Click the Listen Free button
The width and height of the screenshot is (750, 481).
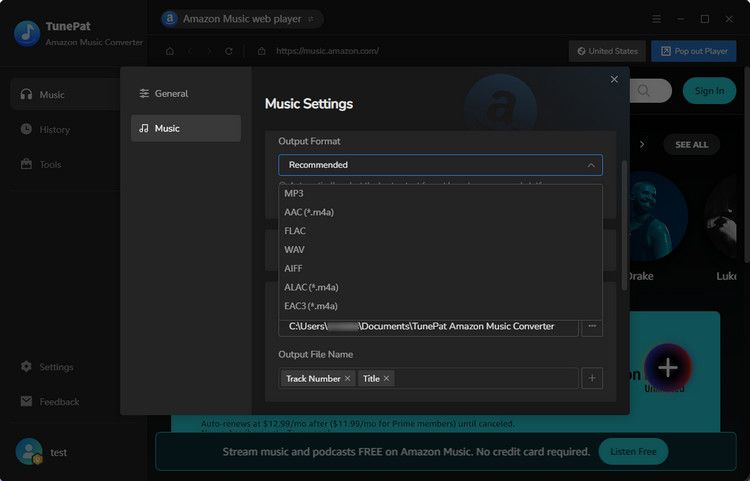point(633,451)
